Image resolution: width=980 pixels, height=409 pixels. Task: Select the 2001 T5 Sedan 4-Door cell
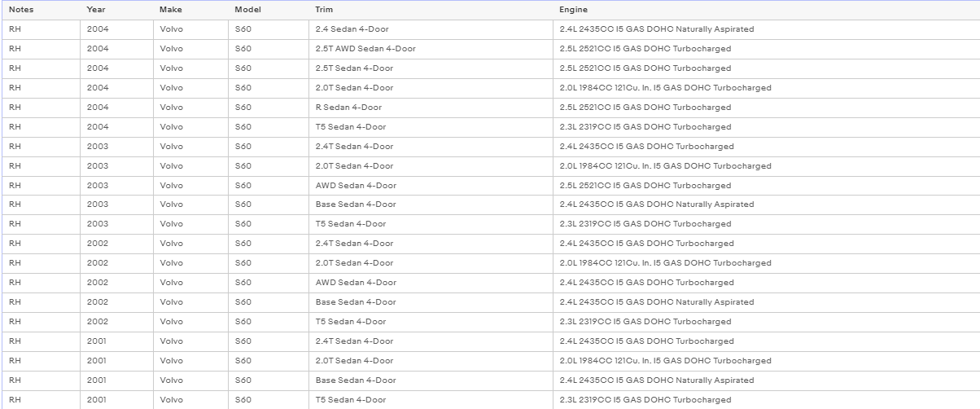[431, 400]
